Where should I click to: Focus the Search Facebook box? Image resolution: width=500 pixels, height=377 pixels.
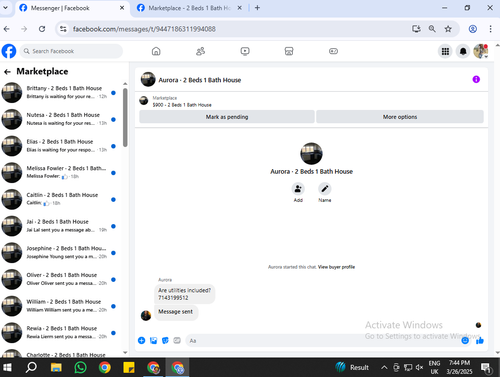click(71, 51)
